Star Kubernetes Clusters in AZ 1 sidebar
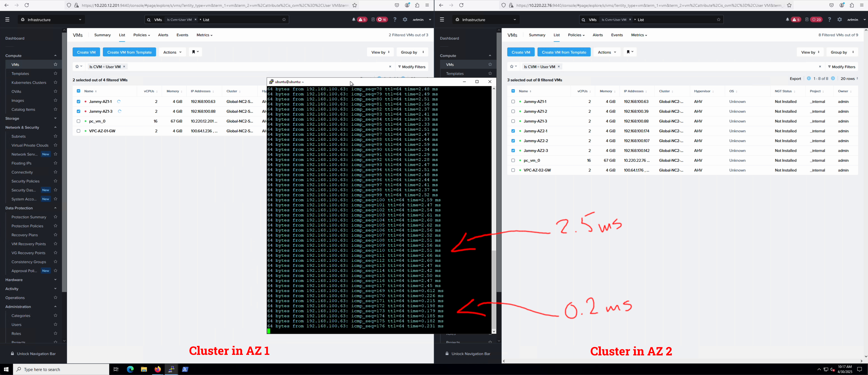 (x=56, y=82)
